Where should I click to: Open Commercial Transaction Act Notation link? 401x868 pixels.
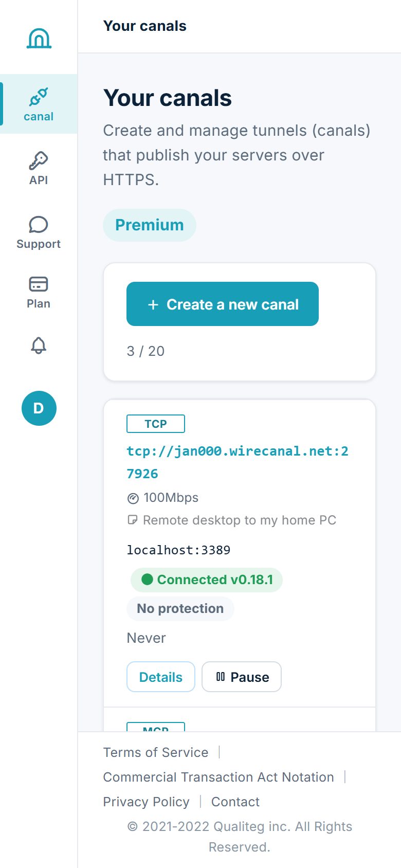pyautogui.click(x=218, y=777)
